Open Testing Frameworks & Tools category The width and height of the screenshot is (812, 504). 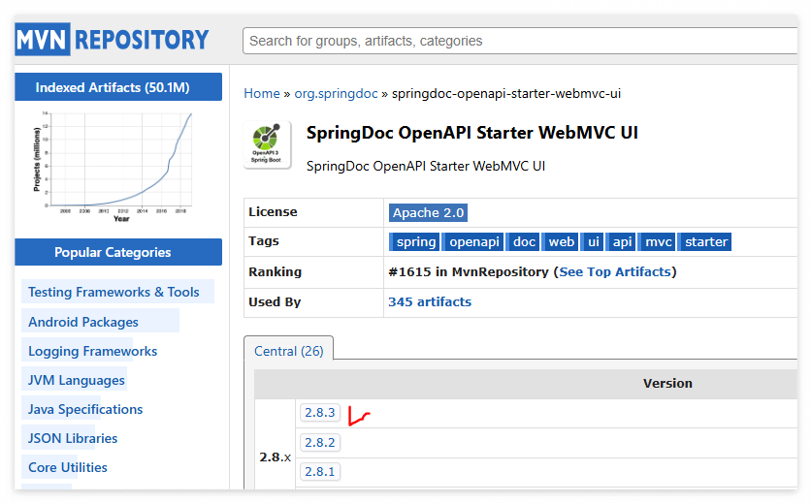[x=114, y=292]
